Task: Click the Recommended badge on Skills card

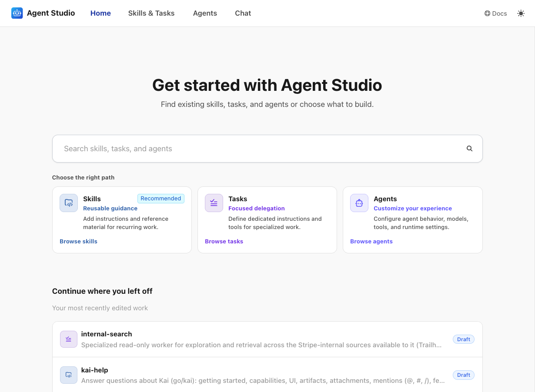Action: (161, 199)
